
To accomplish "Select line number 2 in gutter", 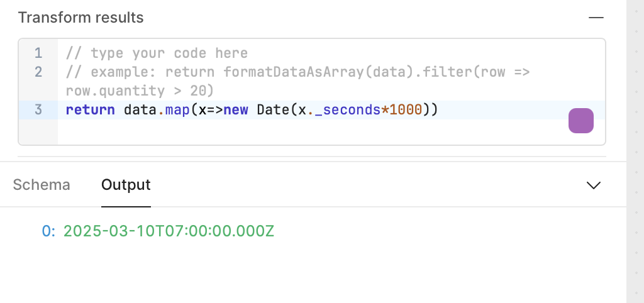I will tap(38, 72).
